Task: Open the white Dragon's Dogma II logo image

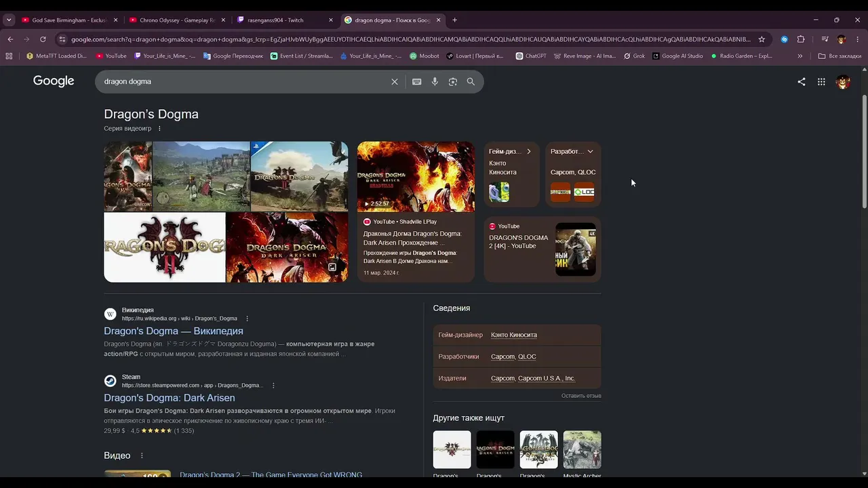Action: click(x=165, y=247)
